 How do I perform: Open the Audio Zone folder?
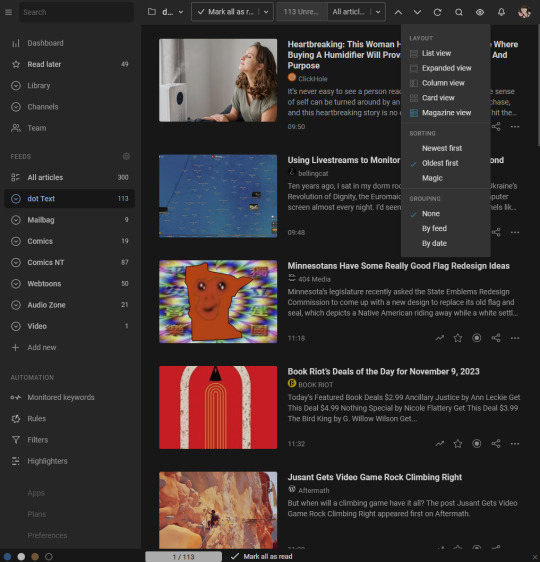[x=70, y=305]
